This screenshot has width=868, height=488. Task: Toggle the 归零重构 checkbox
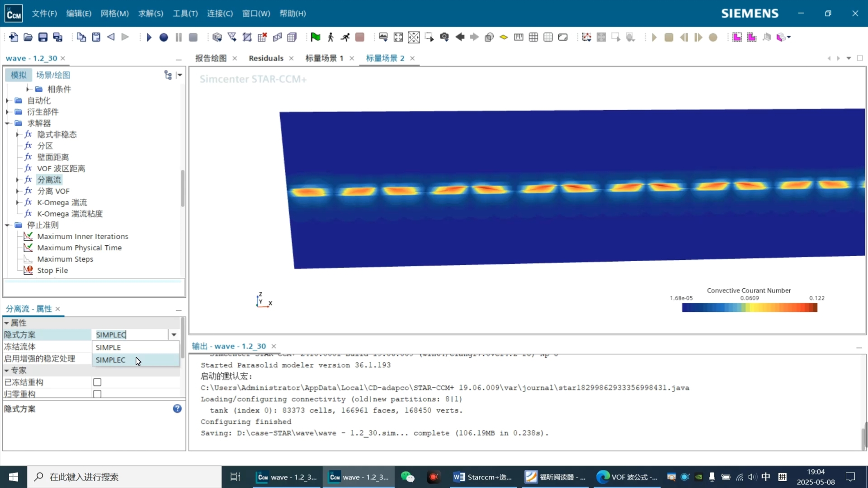pyautogui.click(x=97, y=394)
